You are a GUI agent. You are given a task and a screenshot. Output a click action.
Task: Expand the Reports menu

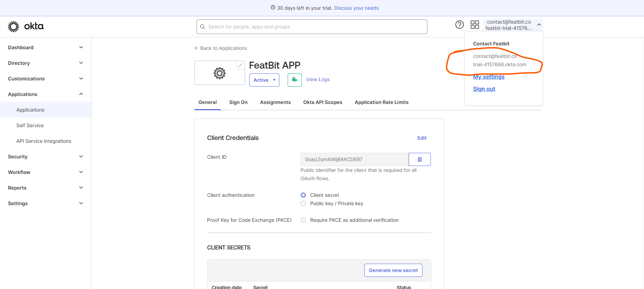[46, 188]
